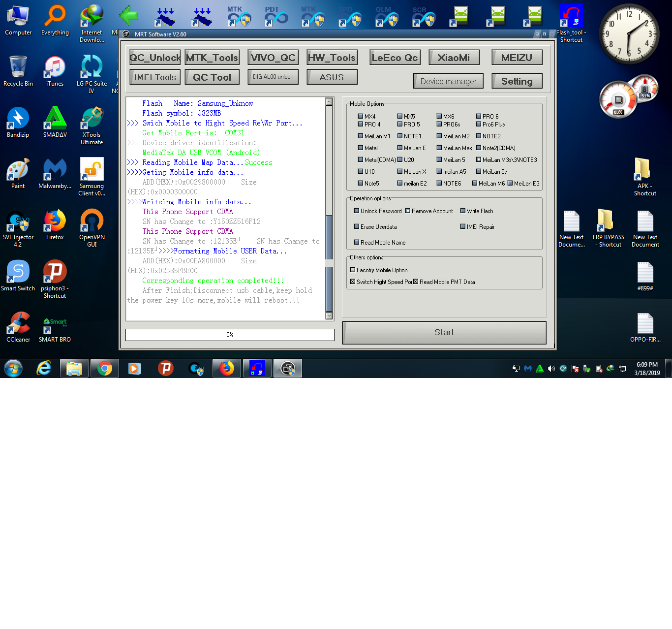Click the log panel scroll-up arrow
The width and height of the screenshot is (672, 629).
329,102
